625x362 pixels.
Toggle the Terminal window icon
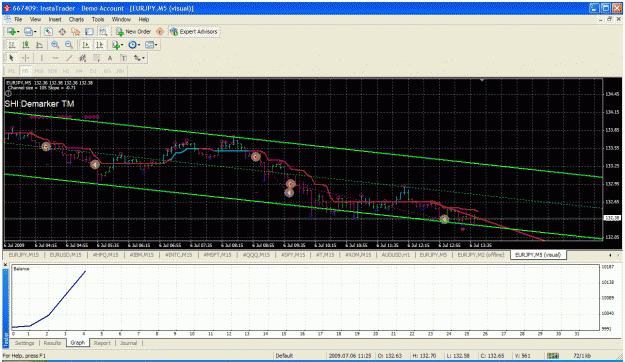coord(89,31)
